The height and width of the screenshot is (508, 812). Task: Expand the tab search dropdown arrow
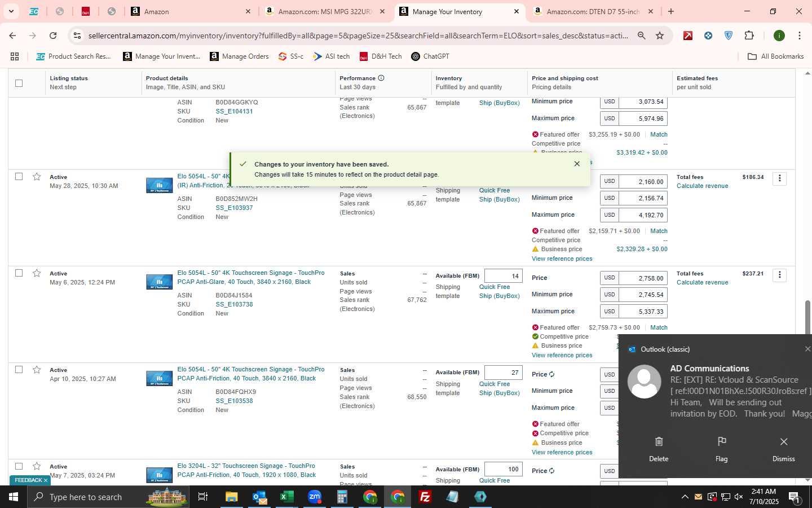click(11, 11)
